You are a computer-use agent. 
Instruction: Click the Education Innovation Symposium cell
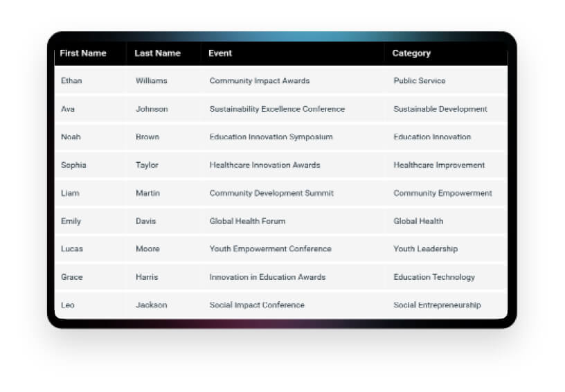(271, 137)
